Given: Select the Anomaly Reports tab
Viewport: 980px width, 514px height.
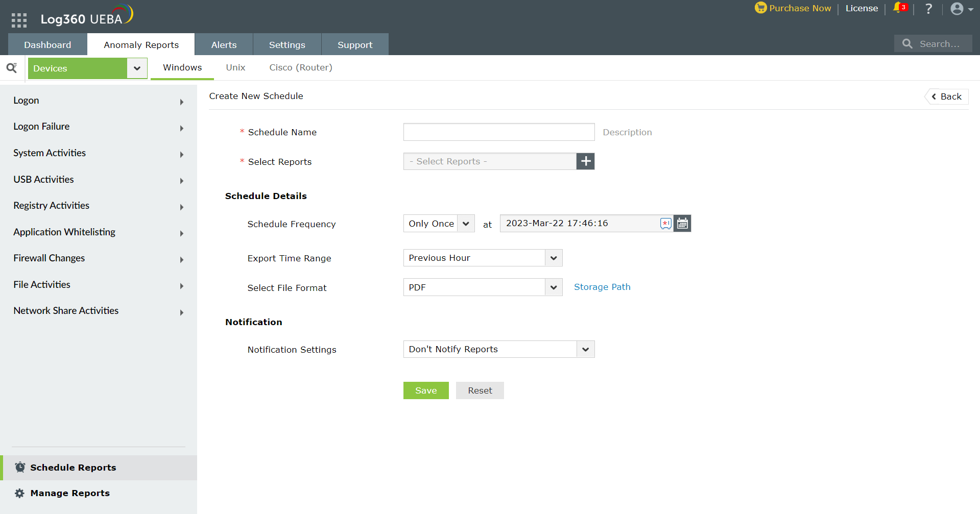Looking at the screenshot, I should click(x=141, y=44).
